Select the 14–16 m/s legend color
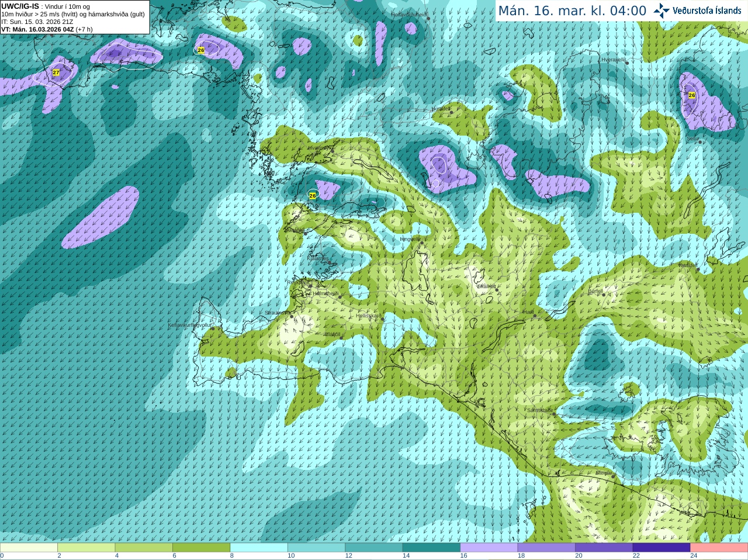Viewport: 748px width, 560px height. point(431,548)
